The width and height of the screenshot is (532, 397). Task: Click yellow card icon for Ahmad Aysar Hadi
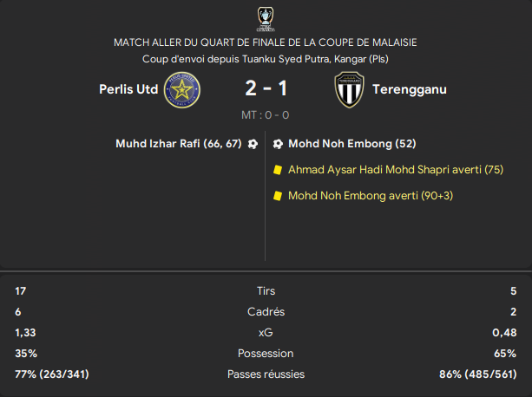click(x=278, y=170)
